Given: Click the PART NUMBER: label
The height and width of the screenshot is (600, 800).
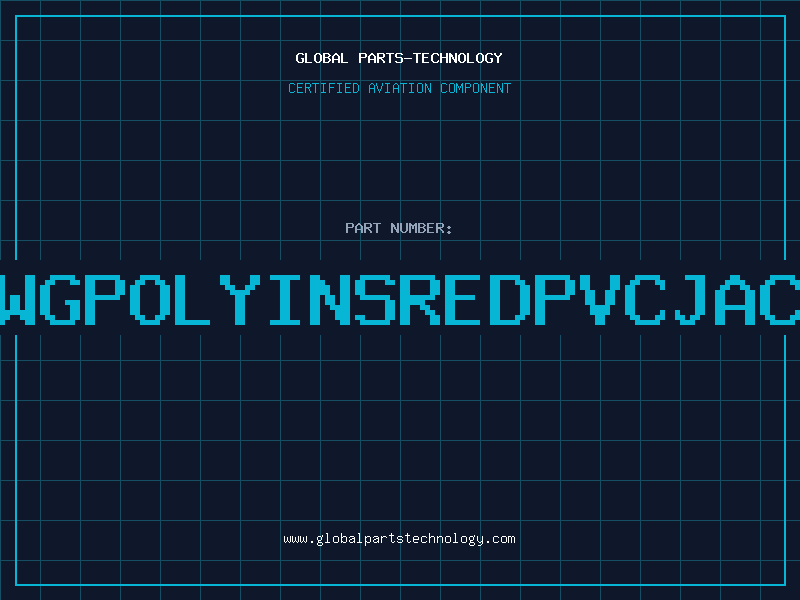Looking at the screenshot, I should click(399, 228).
